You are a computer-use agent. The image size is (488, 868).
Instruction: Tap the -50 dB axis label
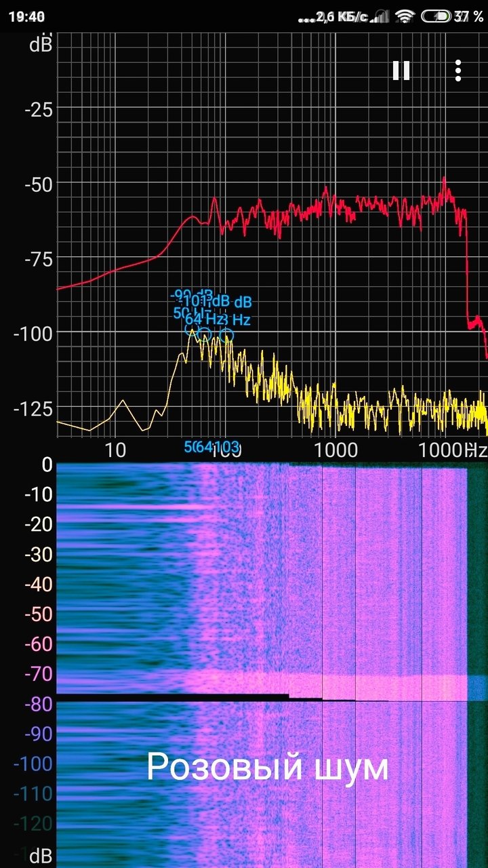(39, 183)
